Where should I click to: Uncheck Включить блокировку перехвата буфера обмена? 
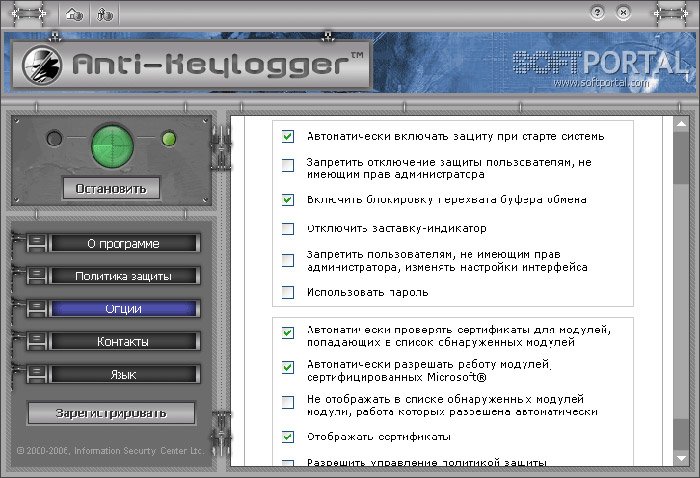pyautogui.click(x=288, y=200)
